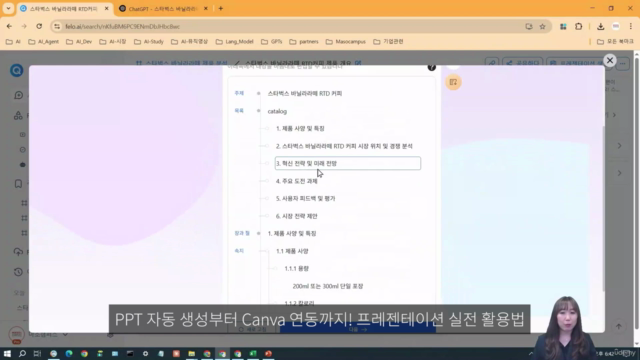Open the history clock icon in Felo sidebar
This screenshot has height=360, width=640.
click(x=18, y=272)
